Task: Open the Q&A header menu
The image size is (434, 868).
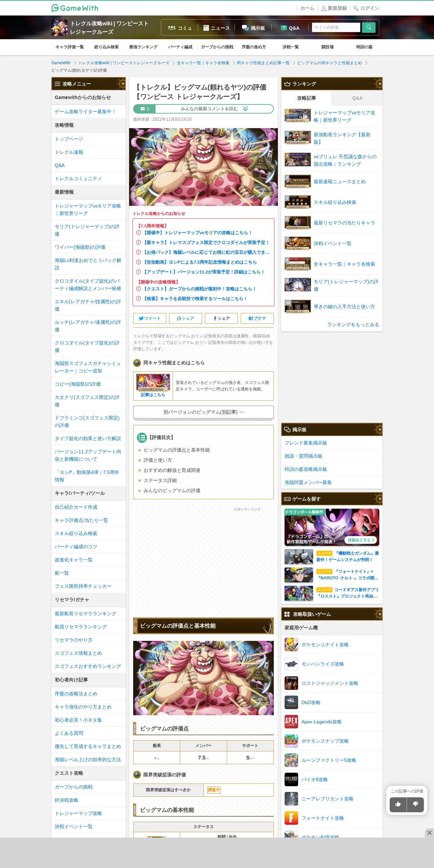Action: 290,28
